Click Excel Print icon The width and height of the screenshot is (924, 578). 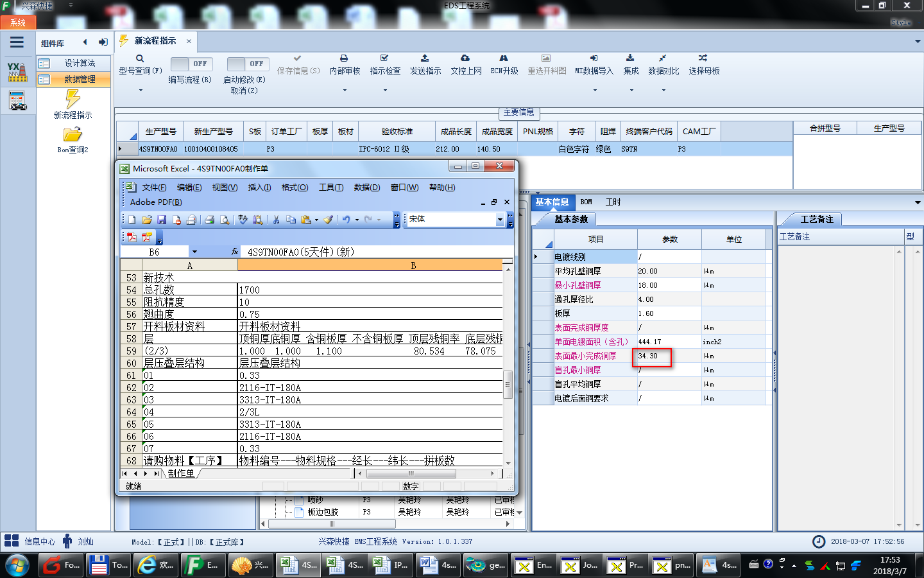coord(209,220)
